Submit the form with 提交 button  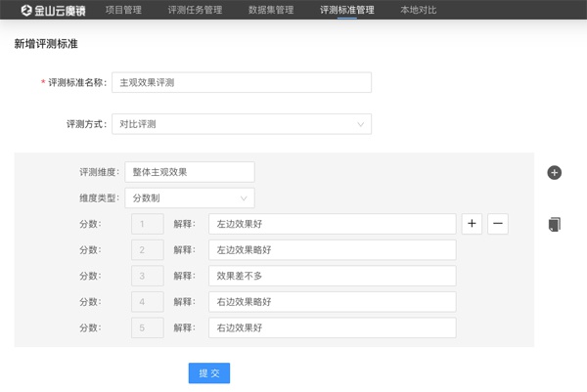[x=209, y=372]
